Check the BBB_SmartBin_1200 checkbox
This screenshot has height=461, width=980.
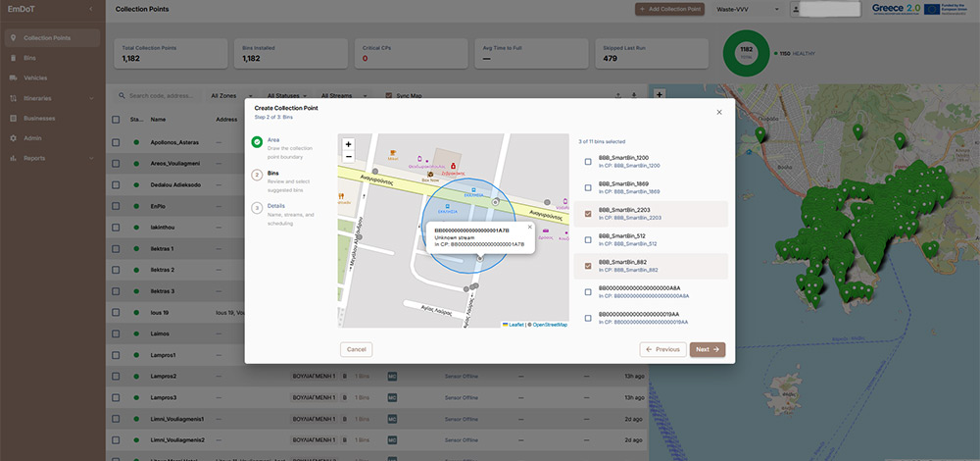(x=587, y=162)
